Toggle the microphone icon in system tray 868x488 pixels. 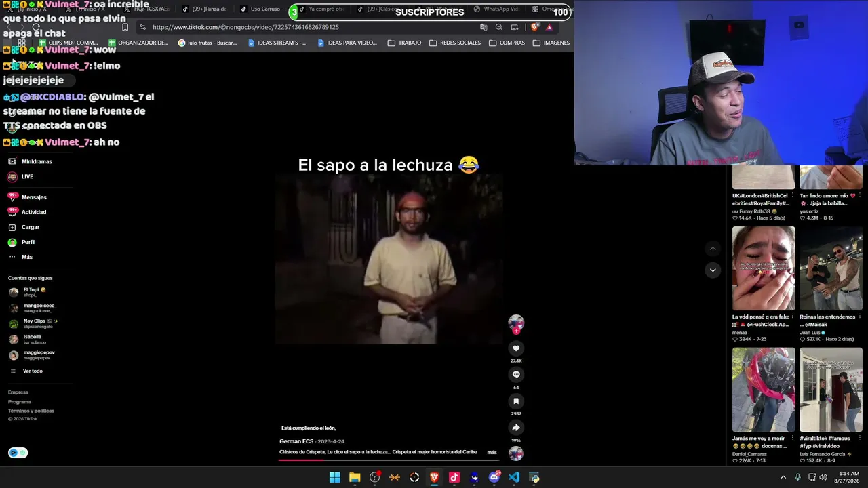[797, 477]
